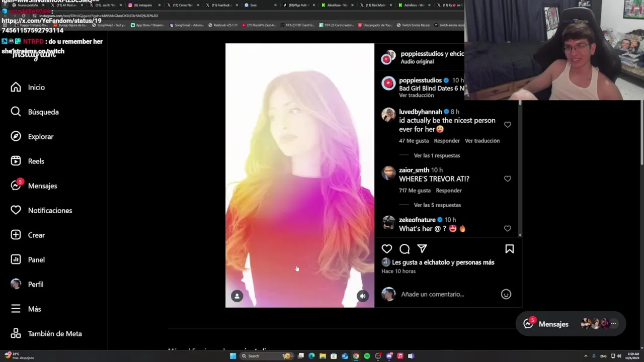This screenshot has width=644, height=362.
Task: Toggle the reel's audio speaker button
Action: [363, 296]
